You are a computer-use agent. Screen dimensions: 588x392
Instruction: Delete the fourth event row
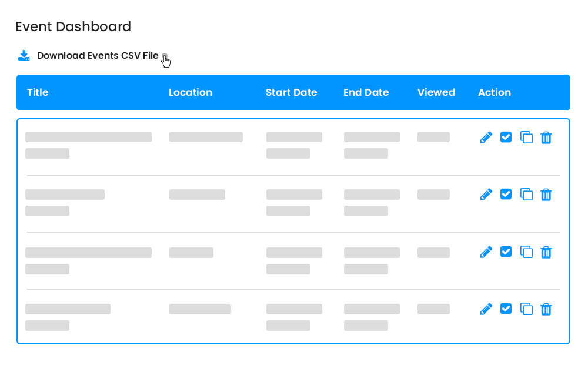point(546,309)
